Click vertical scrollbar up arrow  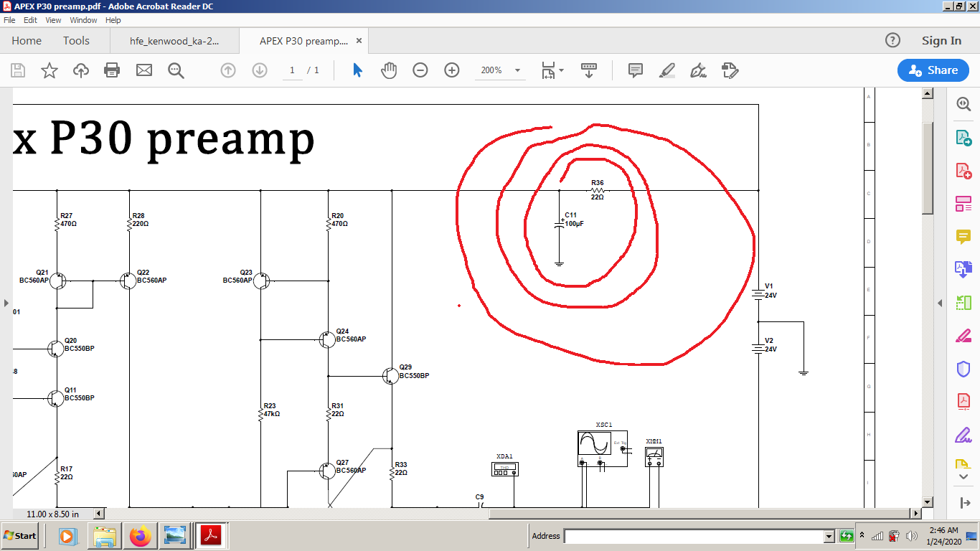[928, 93]
